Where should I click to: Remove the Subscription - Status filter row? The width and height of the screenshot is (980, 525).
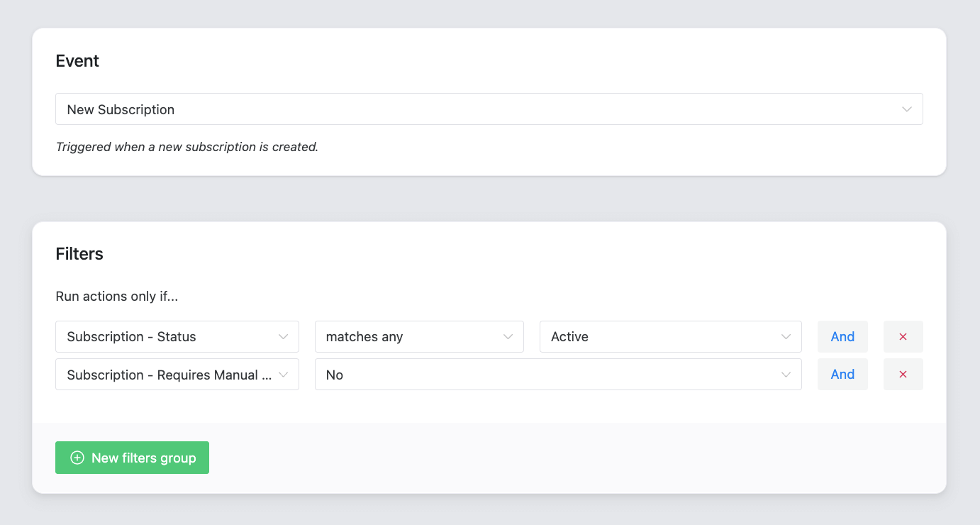[x=903, y=337]
